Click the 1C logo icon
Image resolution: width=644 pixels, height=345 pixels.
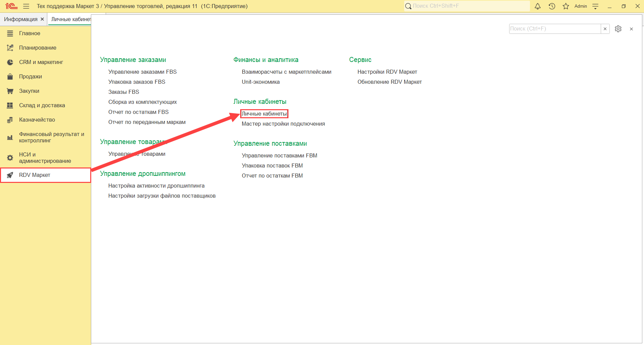(x=11, y=6)
